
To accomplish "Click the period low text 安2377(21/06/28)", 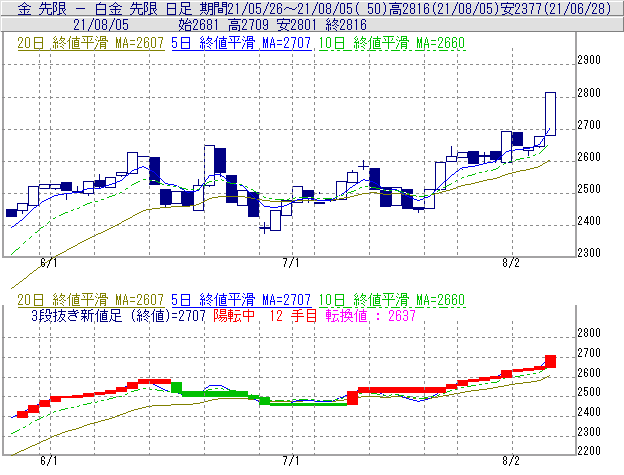I will point(556,8).
